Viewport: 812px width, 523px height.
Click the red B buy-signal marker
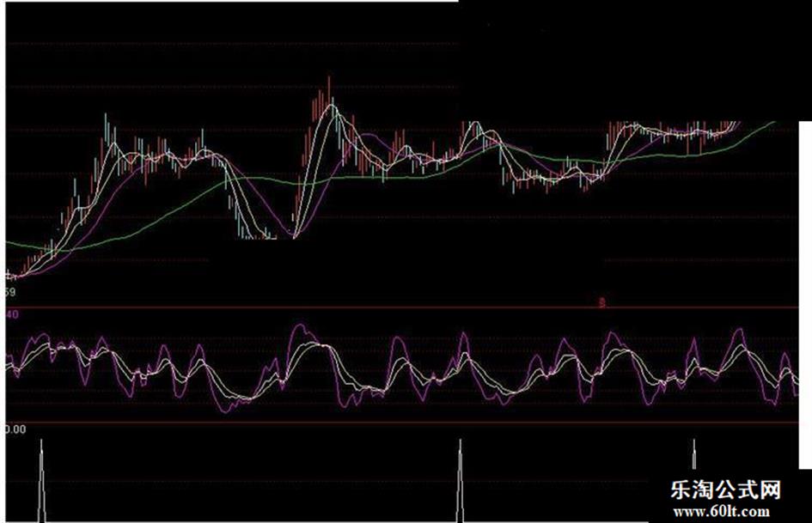(601, 302)
